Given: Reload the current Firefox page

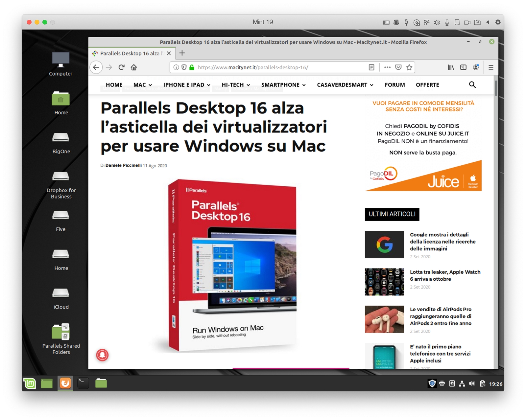Looking at the screenshot, I should 121,67.
